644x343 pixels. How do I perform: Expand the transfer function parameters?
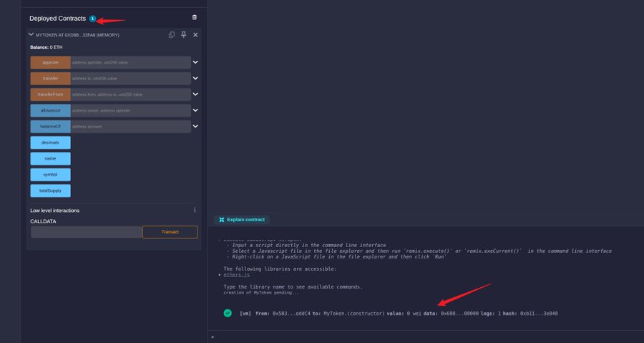[195, 79]
